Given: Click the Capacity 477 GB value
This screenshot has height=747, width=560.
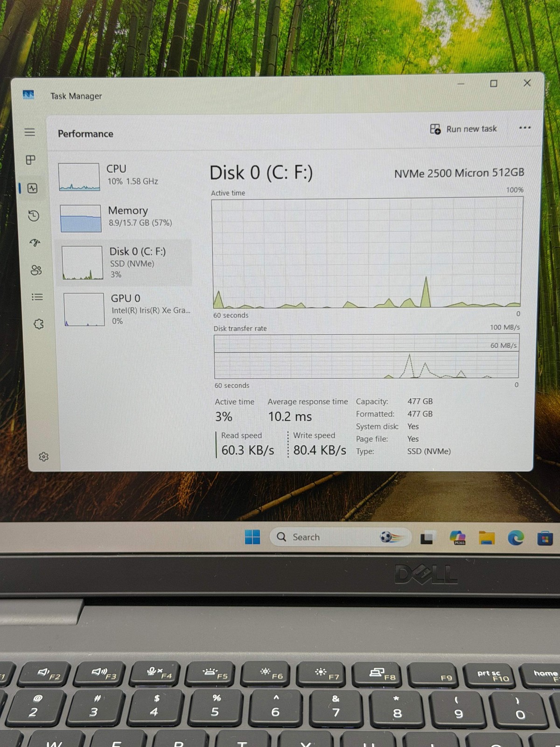Looking at the screenshot, I should (420, 401).
